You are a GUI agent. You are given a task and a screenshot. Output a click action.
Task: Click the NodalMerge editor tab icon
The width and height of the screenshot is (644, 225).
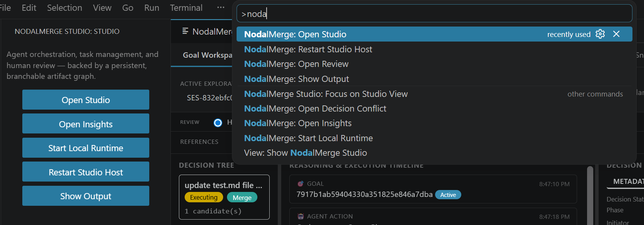[185, 31]
